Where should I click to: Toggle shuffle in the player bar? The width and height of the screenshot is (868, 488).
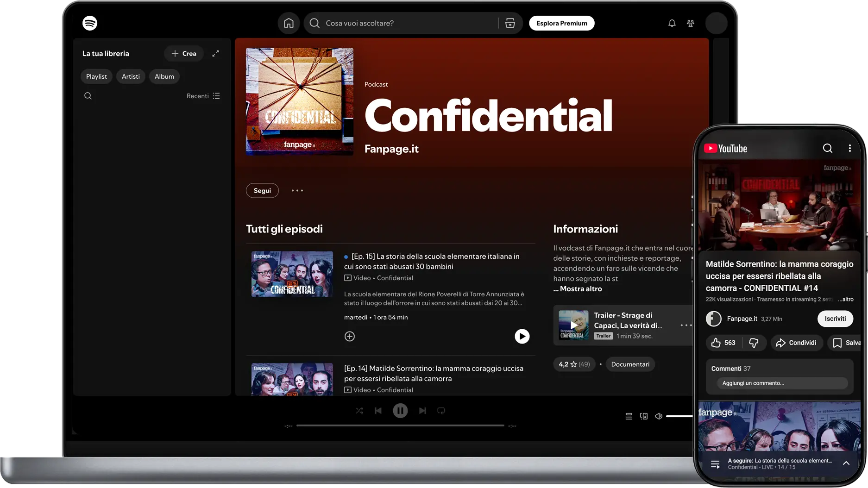(359, 411)
